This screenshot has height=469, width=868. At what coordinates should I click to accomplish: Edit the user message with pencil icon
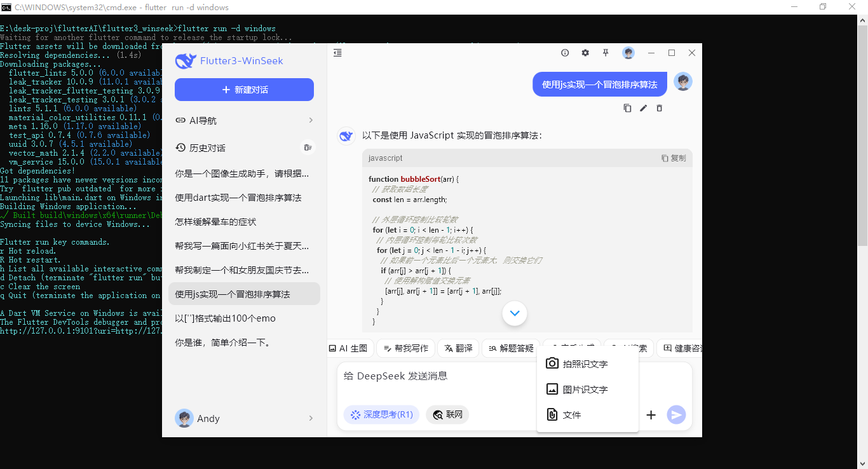point(643,108)
